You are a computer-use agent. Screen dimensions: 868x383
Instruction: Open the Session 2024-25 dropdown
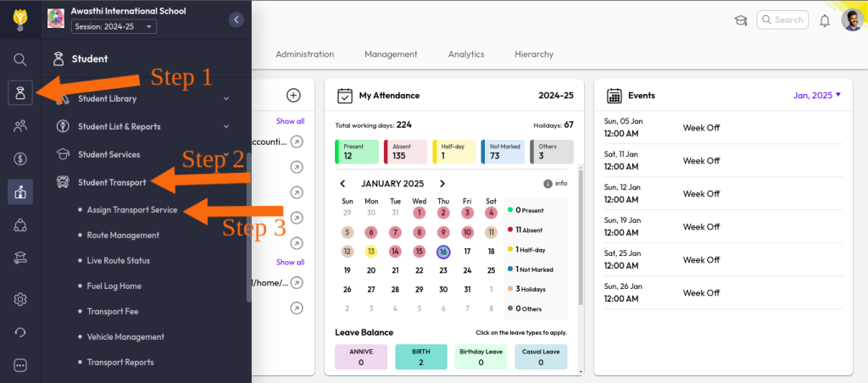pyautogui.click(x=114, y=26)
